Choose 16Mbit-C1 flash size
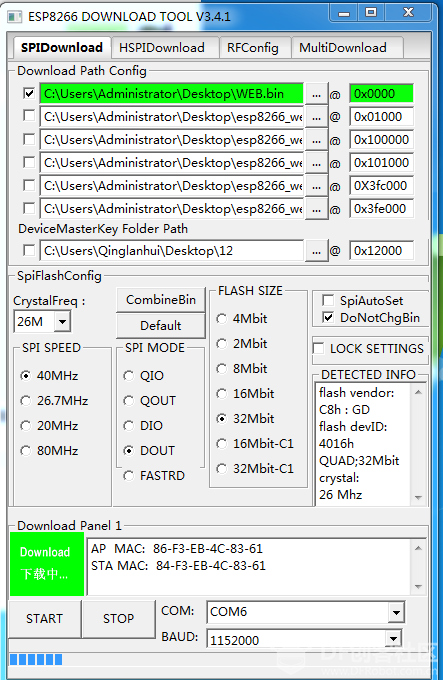Image resolution: width=443 pixels, height=680 pixels. pyautogui.click(x=255, y=444)
